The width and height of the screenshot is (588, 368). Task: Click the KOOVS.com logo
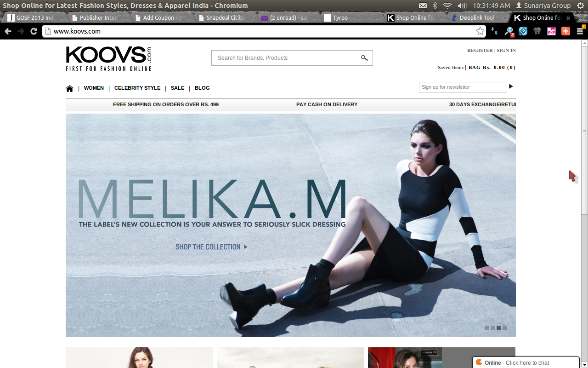coord(108,58)
